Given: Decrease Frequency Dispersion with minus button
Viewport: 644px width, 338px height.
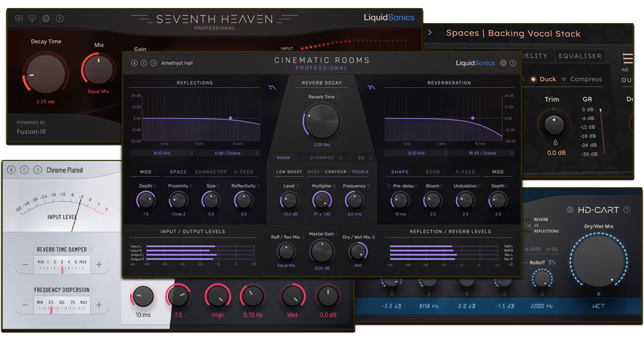Looking at the screenshot, I should [x=25, y=305].
